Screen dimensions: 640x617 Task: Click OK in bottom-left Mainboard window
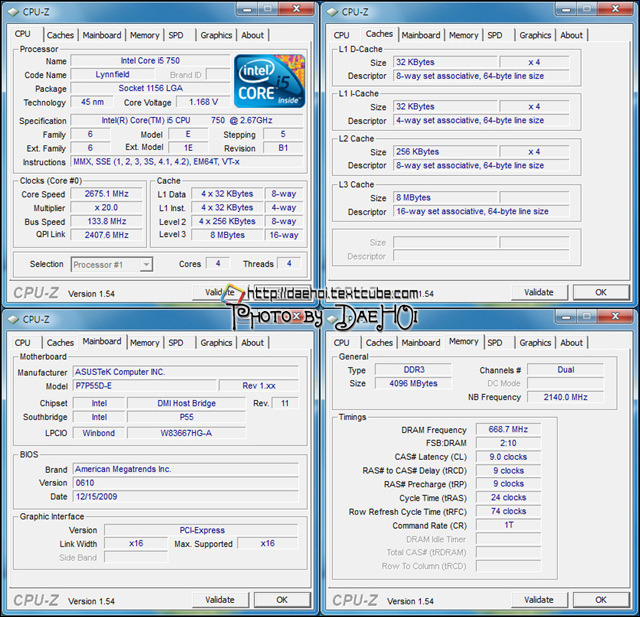(282, 600)
